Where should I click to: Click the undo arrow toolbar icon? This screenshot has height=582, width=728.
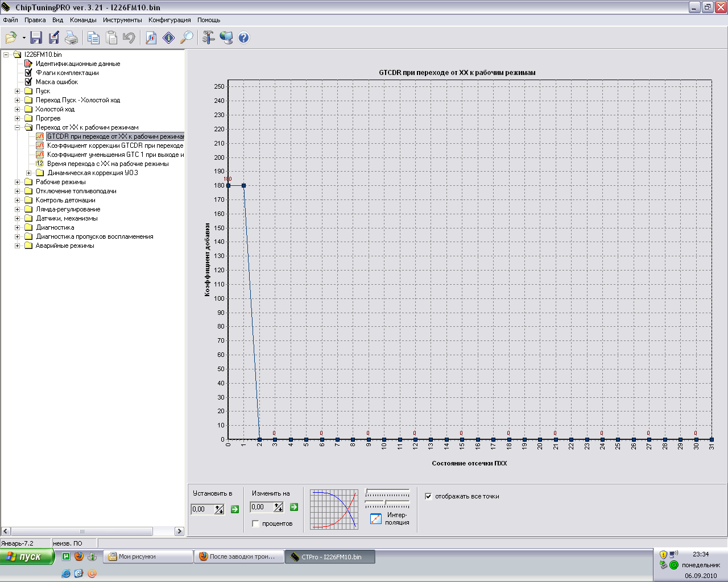click(129, 38)
